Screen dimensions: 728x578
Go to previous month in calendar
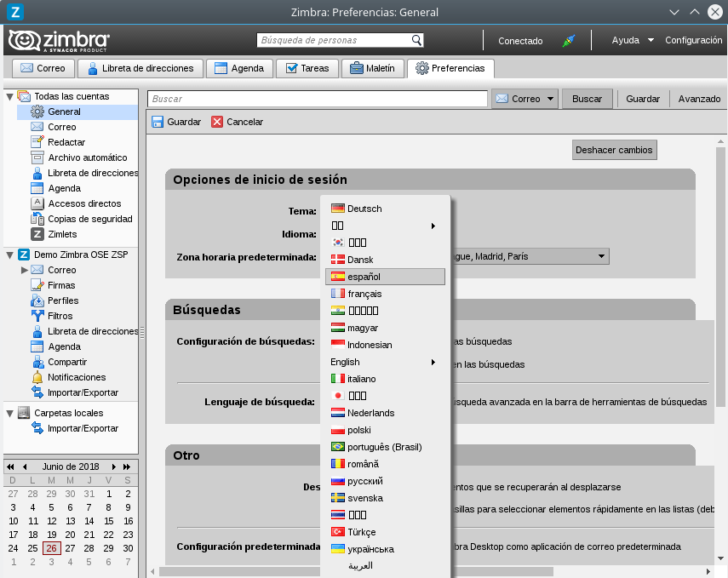(x=25, y=466)
